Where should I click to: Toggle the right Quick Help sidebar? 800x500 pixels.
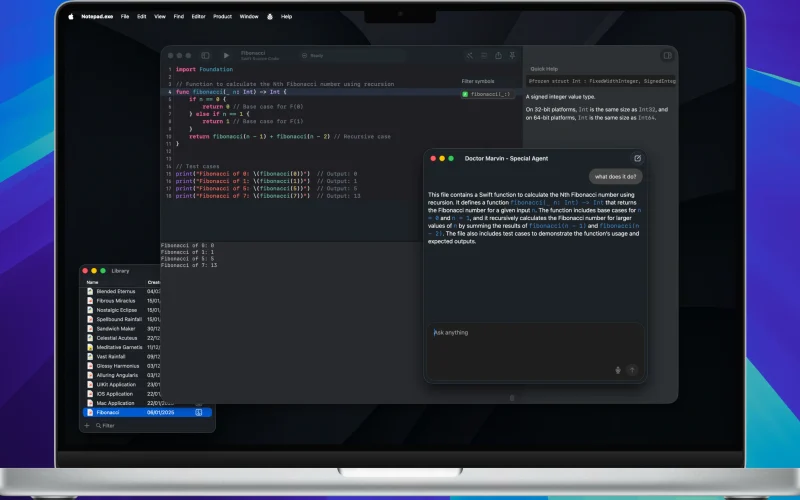[667, 56]
